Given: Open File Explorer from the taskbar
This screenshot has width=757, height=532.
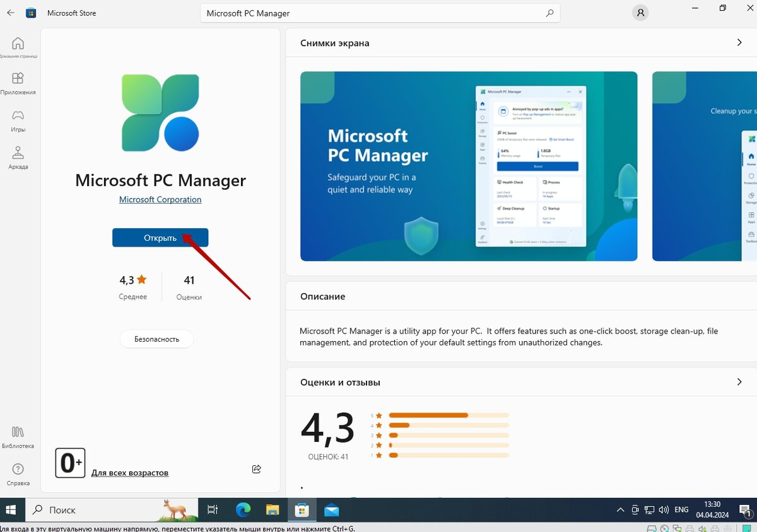Looking at the screenshot, I should click(x=272, y=509).
